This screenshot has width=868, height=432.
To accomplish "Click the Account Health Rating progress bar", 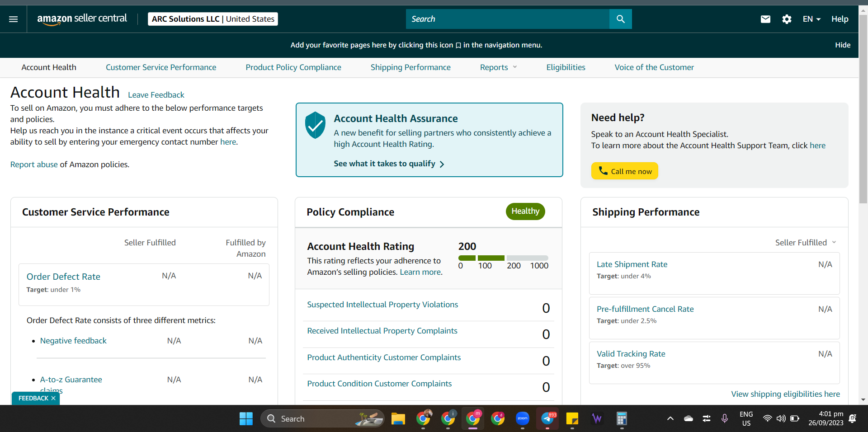I will (503, 258).
